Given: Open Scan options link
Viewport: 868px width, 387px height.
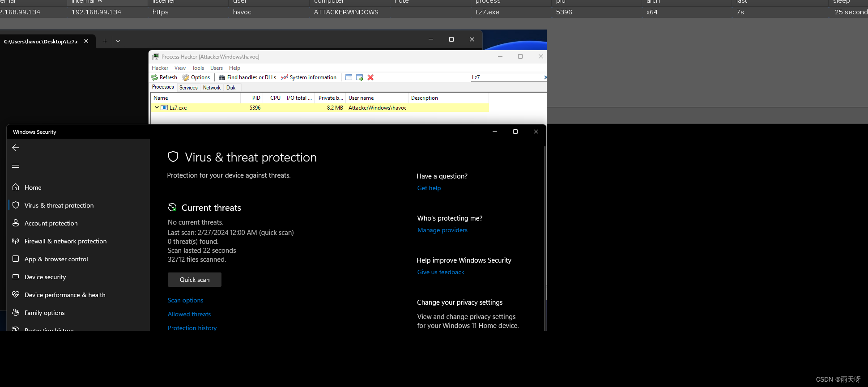Looking at the screenshot, I should [x=185, y=300].
